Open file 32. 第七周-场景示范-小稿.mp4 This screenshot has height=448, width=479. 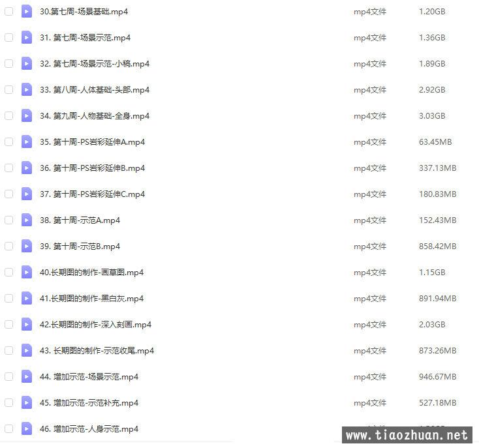(95, 64)
